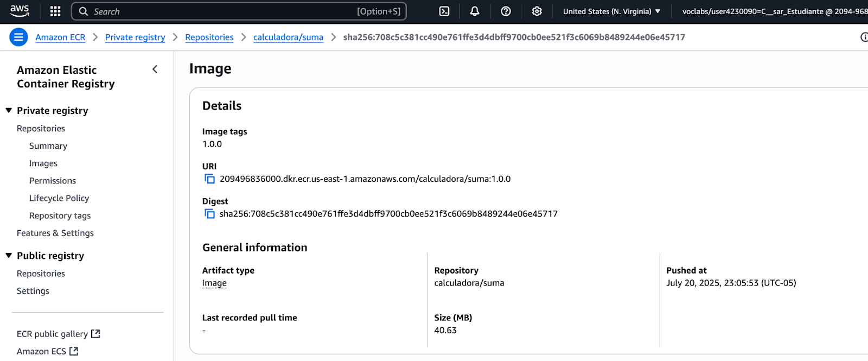
Task: Open Settings under Public registry
Action: (33, 290)
